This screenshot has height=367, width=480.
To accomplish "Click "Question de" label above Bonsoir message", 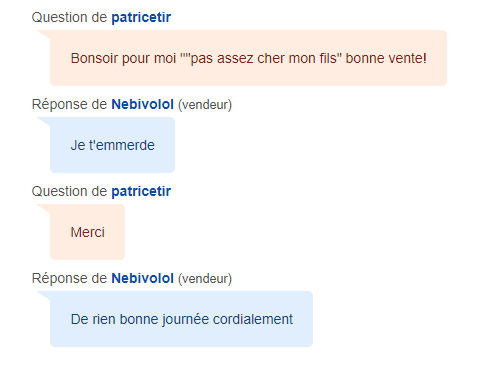I will [x=69, y=17].
